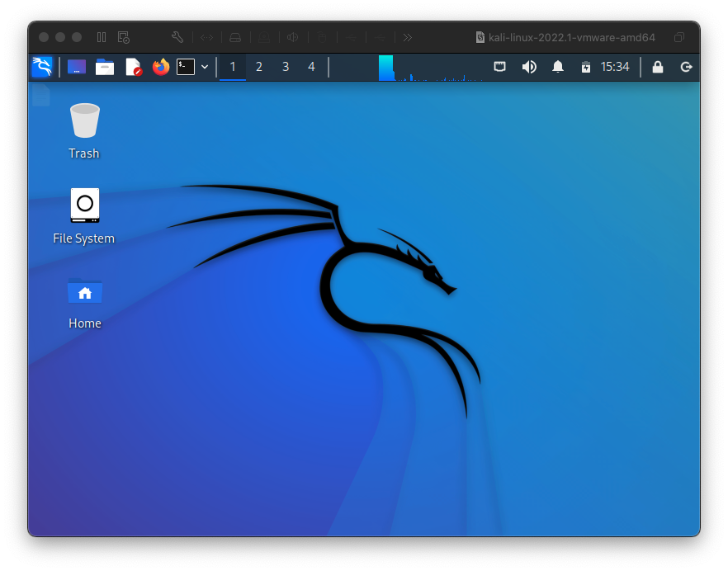The height and width of the screenshot is (571, 728).
Task: Switch to workspace 2
Action: point(259,67)
